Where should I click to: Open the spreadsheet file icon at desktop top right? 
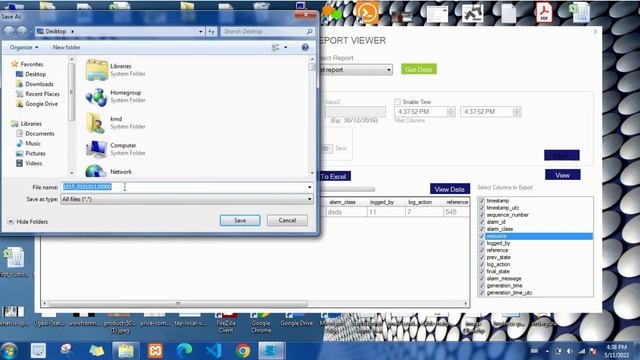point(580,12)
